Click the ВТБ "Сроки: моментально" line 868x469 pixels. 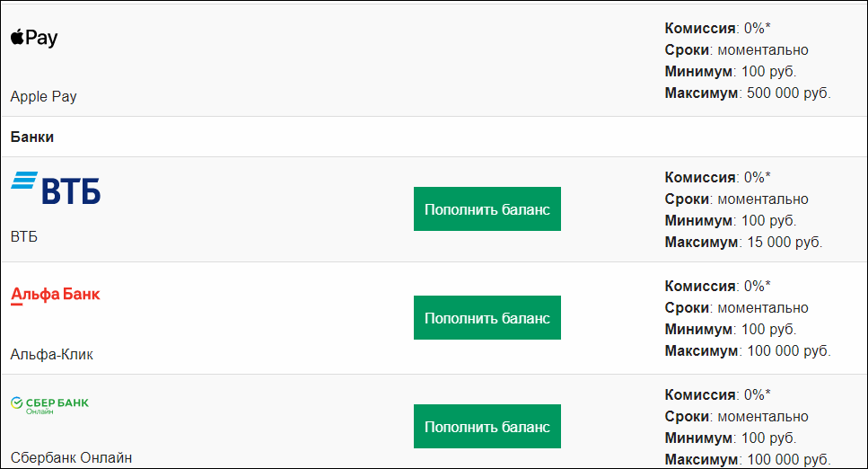[x=736, y=199]
